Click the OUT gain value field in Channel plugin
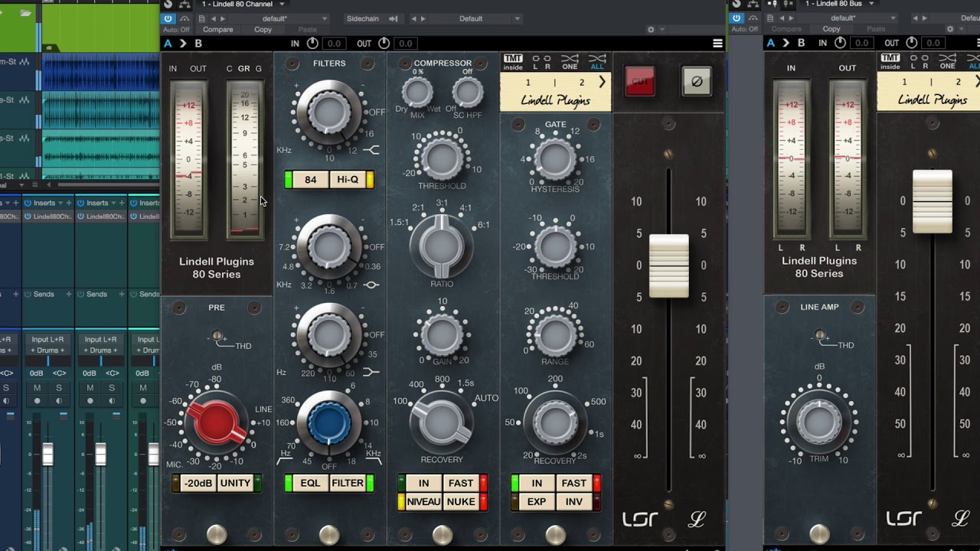The width and height of the screenshot is (980, 551). click(x=406, y=44)
